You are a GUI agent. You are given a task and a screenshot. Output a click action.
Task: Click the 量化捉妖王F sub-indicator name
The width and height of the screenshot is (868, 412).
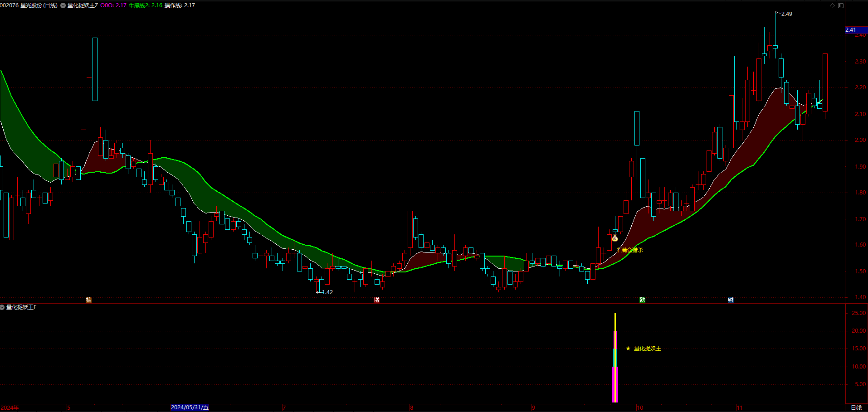(x=21, y=307)
